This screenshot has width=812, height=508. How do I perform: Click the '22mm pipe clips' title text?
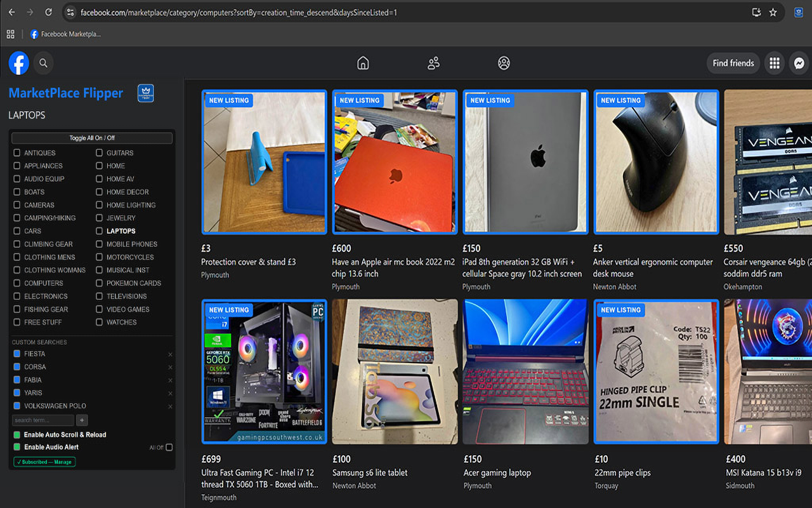[622, 472]
